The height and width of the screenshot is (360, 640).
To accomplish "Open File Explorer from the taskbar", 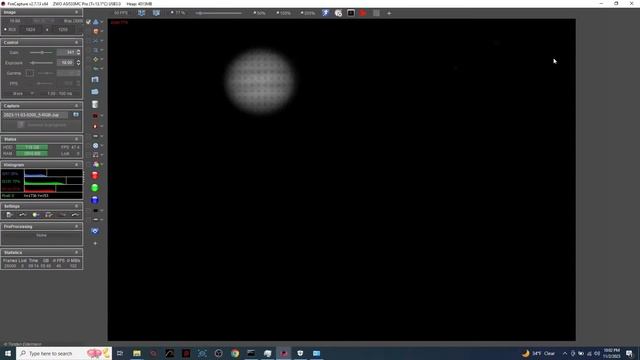I will 137,353.
